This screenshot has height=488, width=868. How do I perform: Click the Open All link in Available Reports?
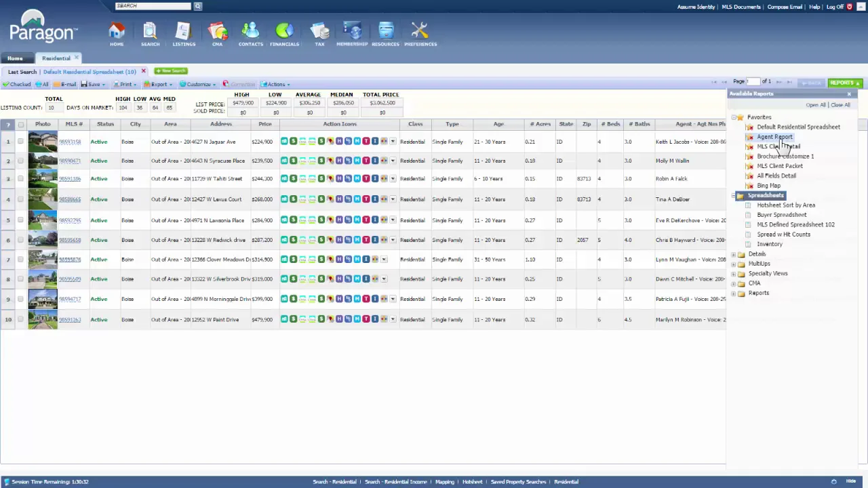tap(816, 105)
